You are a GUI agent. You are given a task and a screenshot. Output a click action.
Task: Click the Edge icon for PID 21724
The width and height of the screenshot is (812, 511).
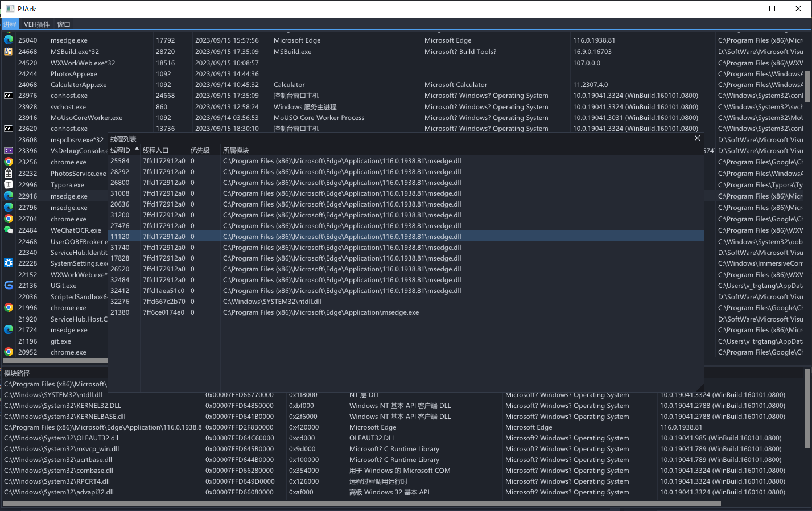(9, 330)
